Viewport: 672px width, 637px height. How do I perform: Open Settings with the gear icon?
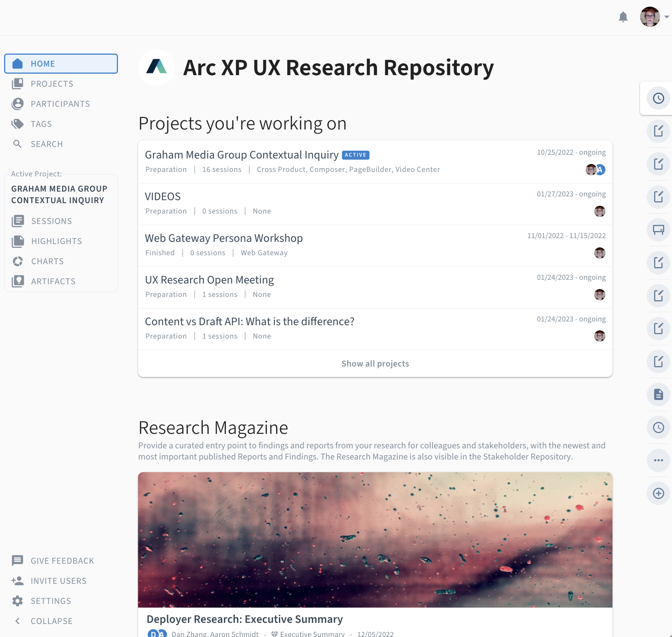point(17,601)
